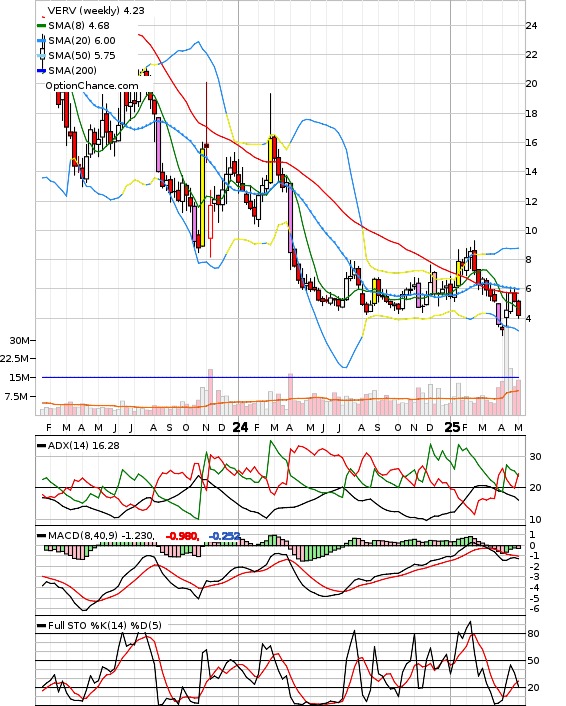Click the ADX(14) 16.28 reading text
566x706 pixels.
[x=84, y=445]
